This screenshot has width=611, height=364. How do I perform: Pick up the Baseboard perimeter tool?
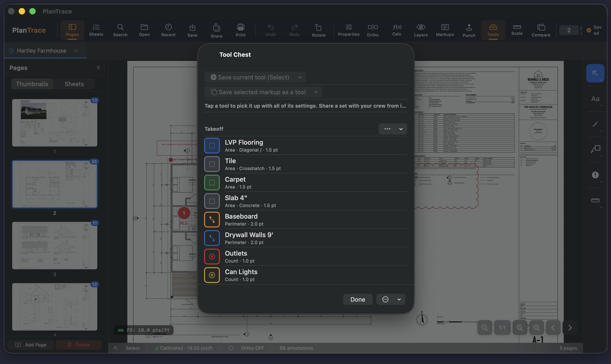click(x=305, y=219)
